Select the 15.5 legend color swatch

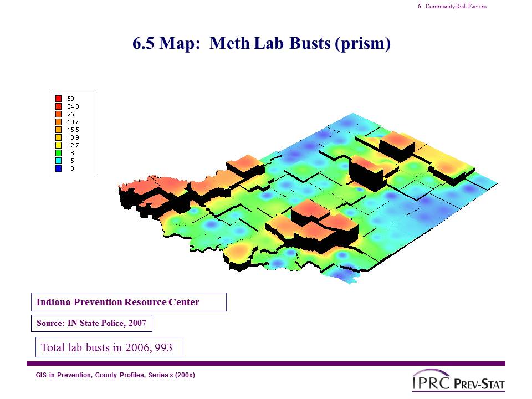(x=58, y=129)
